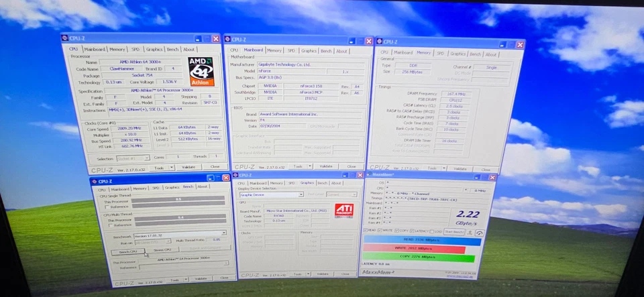Screen dimensions: 644x297
Task: Toggle the COPY checkbox in MaxxMem
Action: (x=396, y=231)
